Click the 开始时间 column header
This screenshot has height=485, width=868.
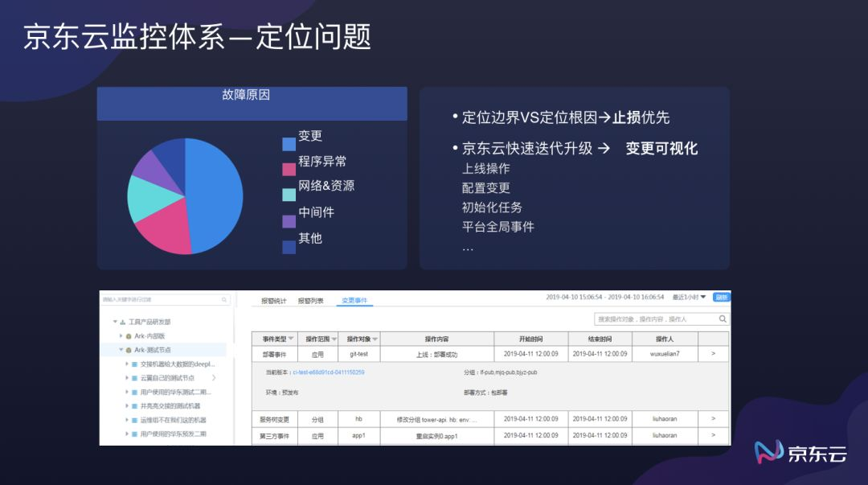[x=531, y=339]
